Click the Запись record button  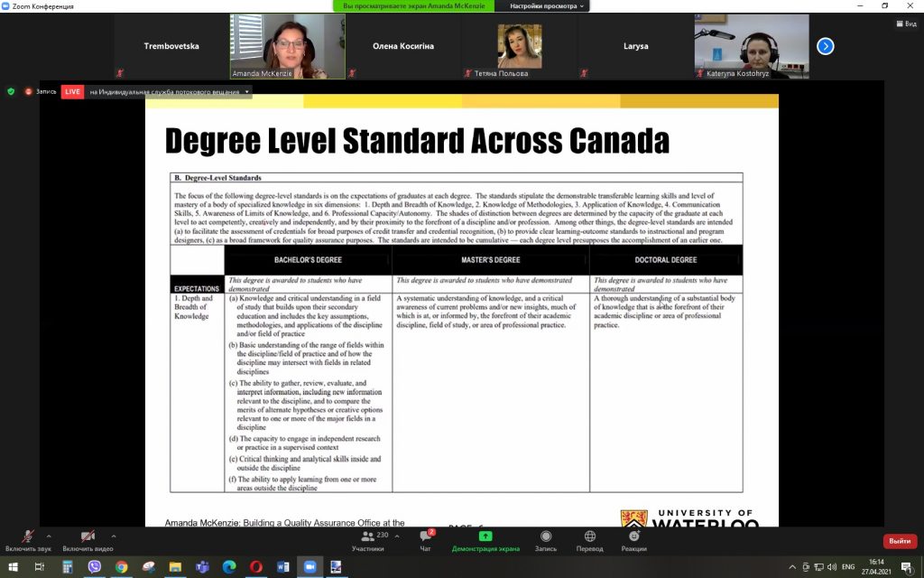tap(546, 540)
